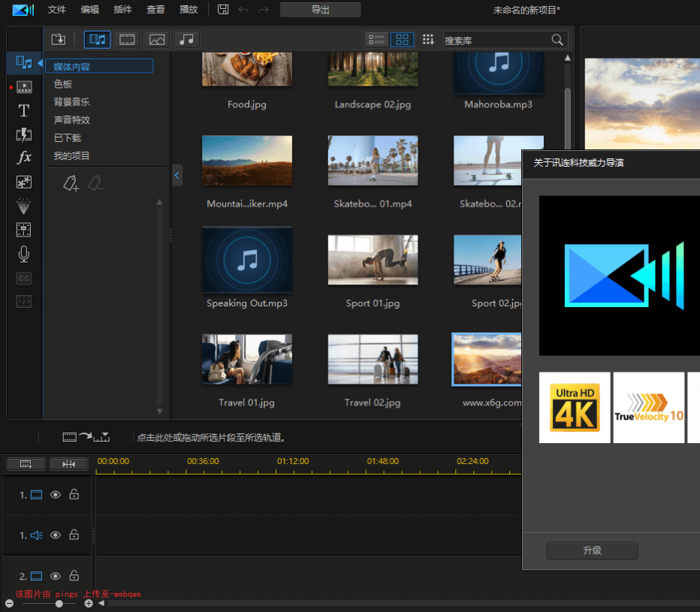
Task: Open the Transition Room lightning icon
Action: click(x=24, y=134)
